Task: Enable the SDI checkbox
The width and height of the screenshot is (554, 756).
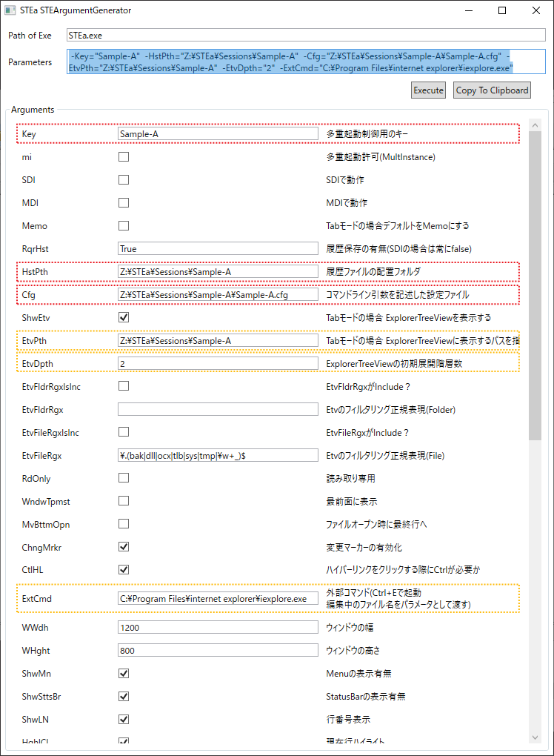Action: (124, 180)
